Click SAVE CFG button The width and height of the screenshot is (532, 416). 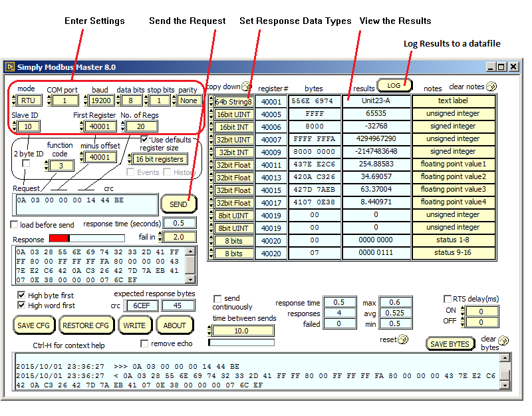(33, 325)
